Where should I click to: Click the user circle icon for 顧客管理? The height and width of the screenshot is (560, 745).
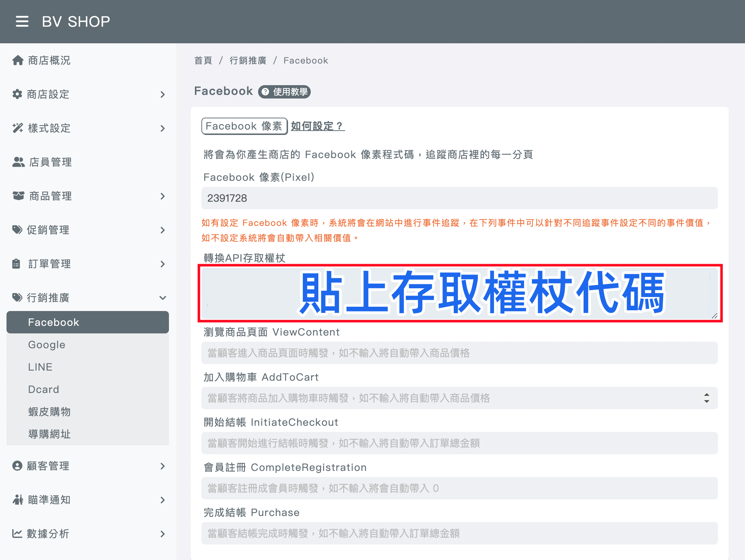[x=17, y=466]
